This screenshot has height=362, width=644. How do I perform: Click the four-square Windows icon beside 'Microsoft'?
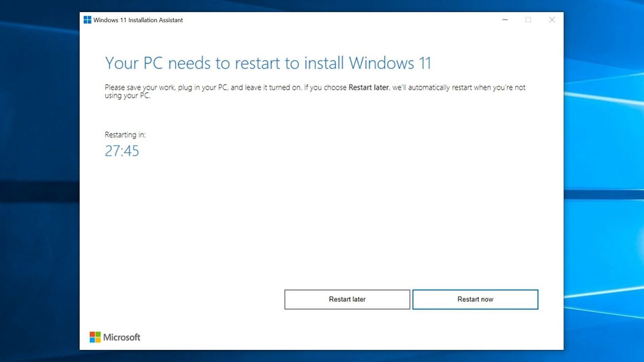coord(96,337)
